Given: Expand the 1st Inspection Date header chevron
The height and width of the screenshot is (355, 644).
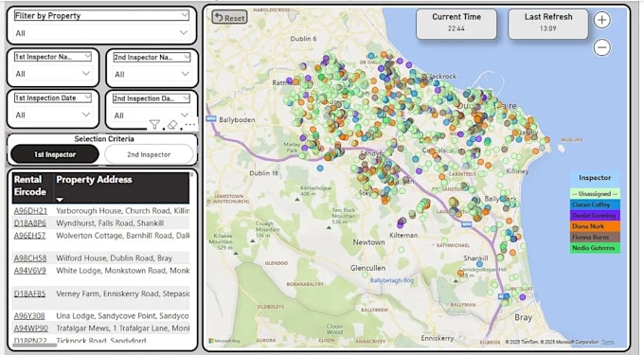Looking at the screenshot, I should tap(87, 98).
